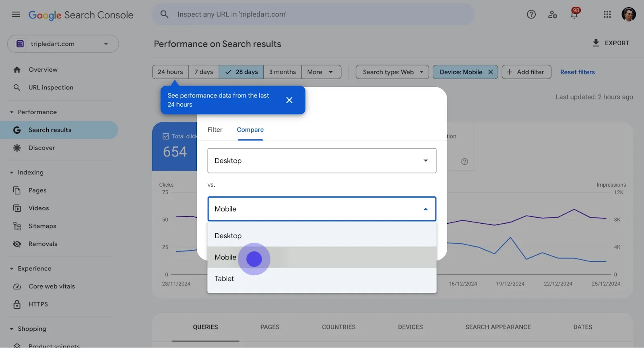The width and height of the screenshot is (644, 348).
Task: Choose Desktop from the dropdown list
Action: 322,236
